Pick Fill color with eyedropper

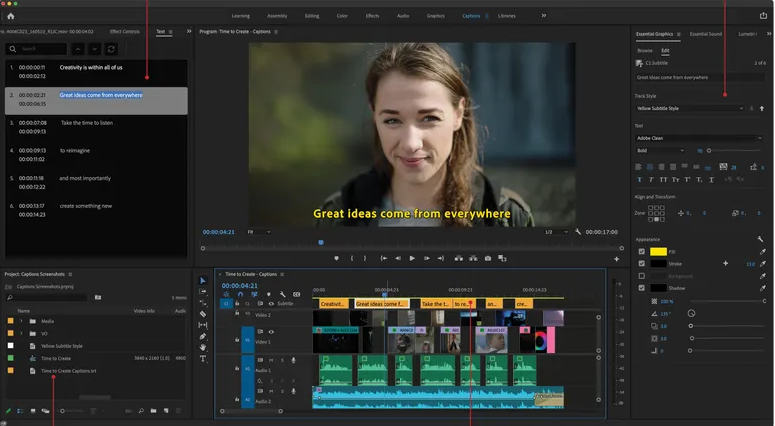coord(763,252)
